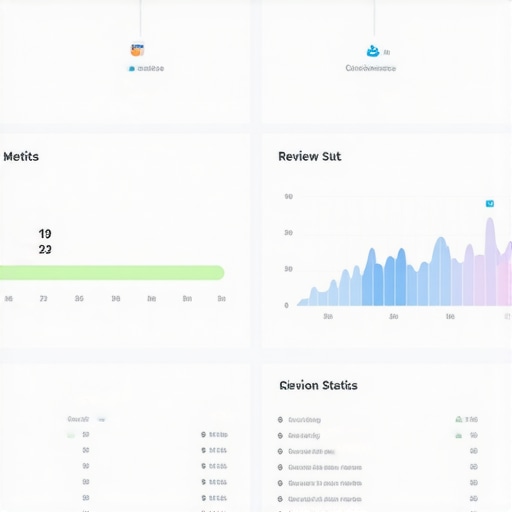The image size is (512, 512).
Task: Click the orange icon in the top-left card
Action: click(x=137, y=50)
